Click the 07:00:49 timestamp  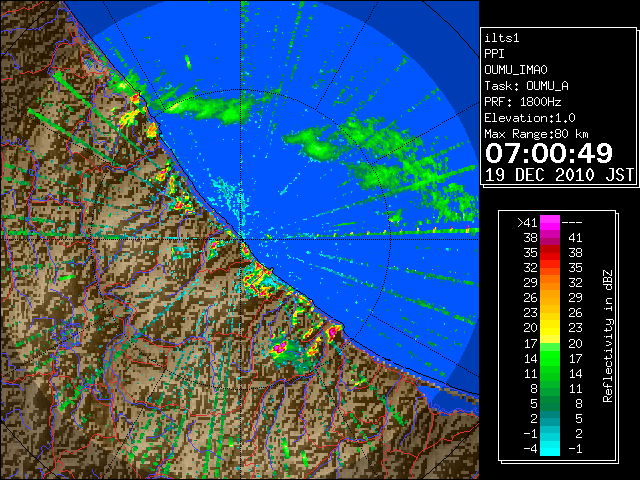click(x=549, y=153)
